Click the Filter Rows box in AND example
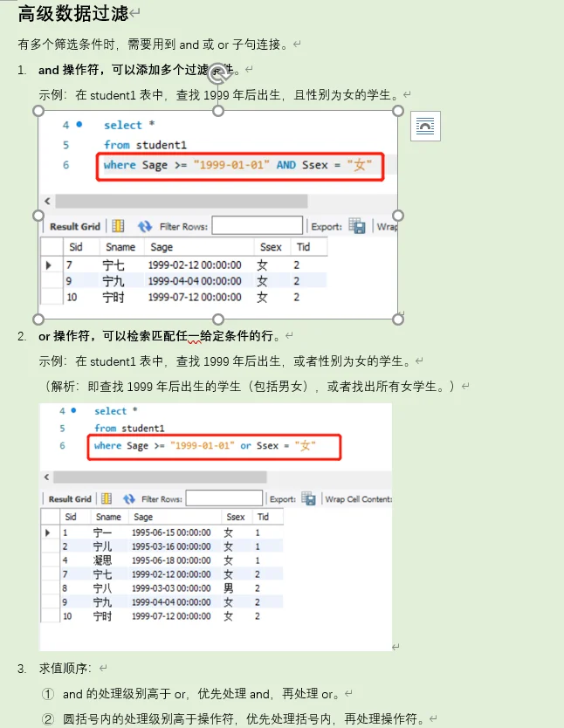The width and height of the screenshot is (564, 728). [258, 225]
